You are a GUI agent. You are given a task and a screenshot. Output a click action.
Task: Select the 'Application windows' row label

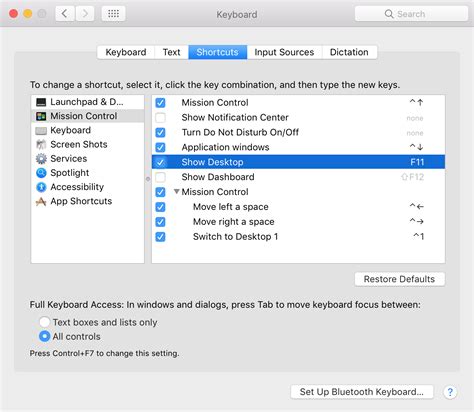[x=225, y=147]
